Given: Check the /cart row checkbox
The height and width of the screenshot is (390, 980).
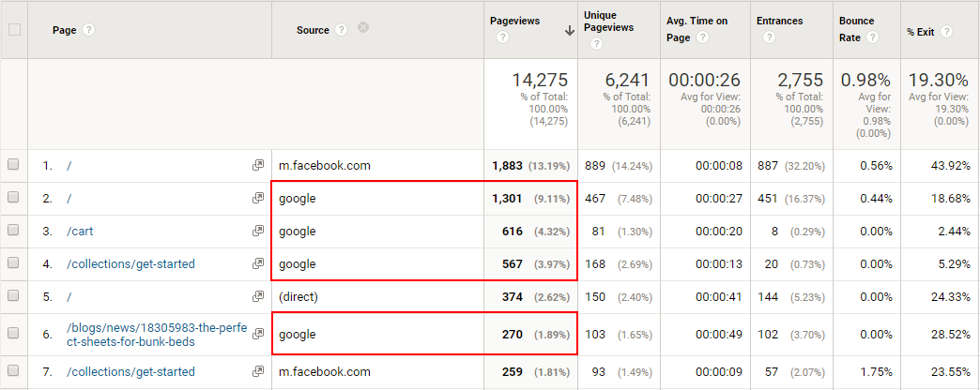Looking at the screenshot, I should [13, 231].
